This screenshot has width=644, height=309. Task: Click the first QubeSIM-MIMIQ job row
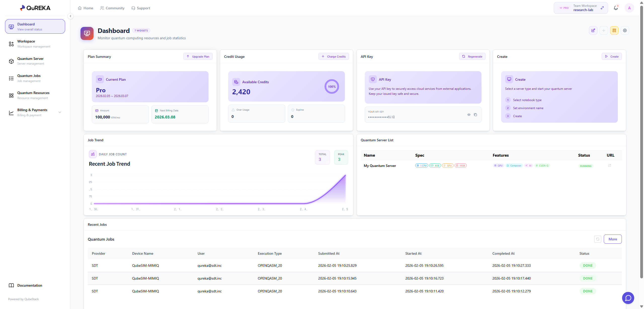point(145,266)
